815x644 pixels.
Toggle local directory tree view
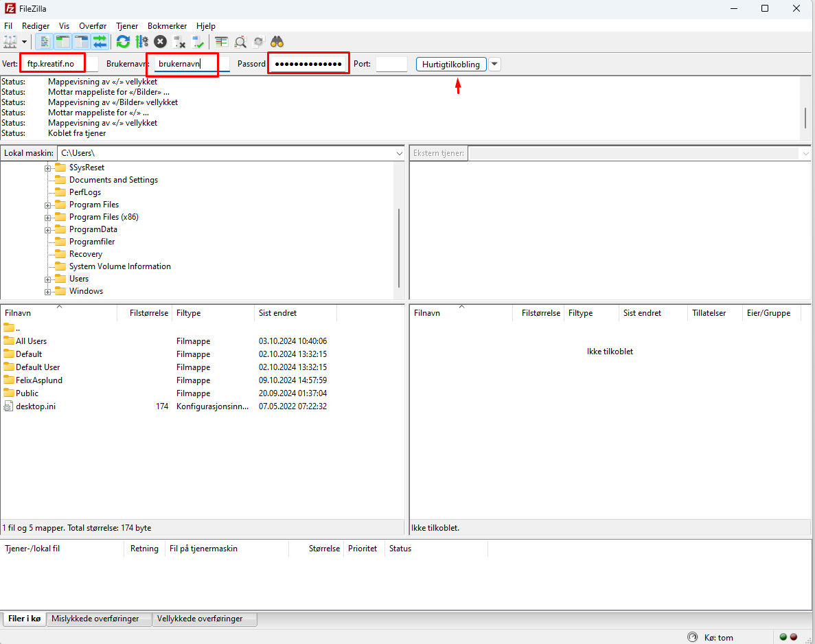coord(63,42)
